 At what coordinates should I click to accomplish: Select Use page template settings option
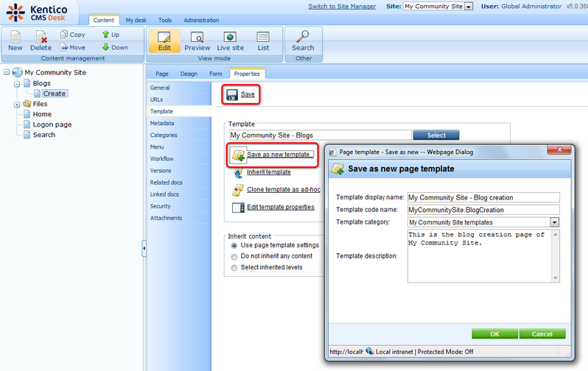pos(234,246)
